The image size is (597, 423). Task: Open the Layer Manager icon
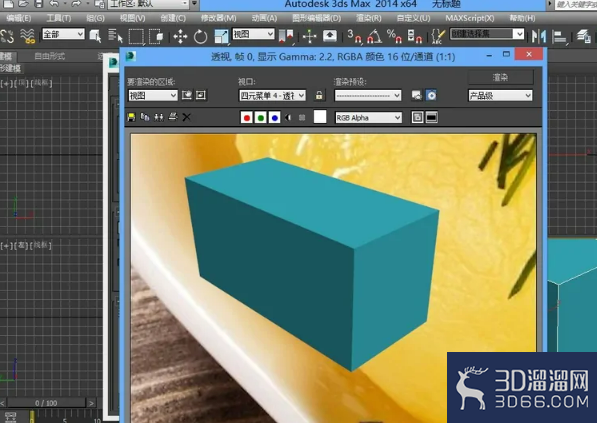(583, 36)
